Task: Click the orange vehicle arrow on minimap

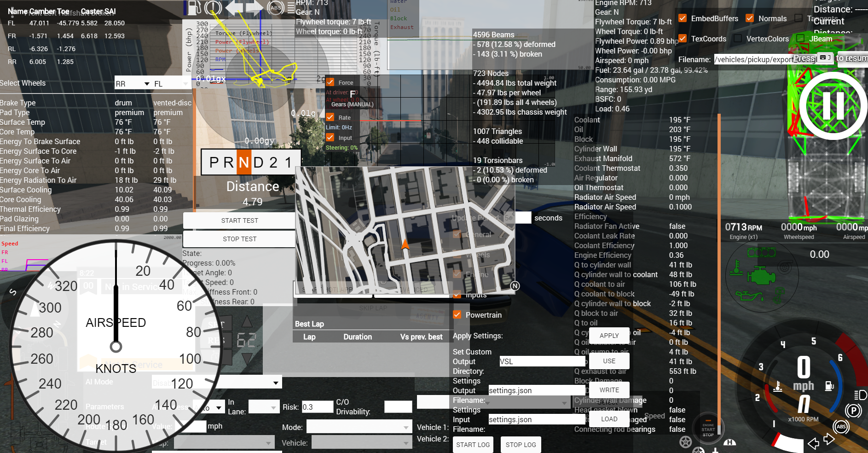Action: point(405,244)
